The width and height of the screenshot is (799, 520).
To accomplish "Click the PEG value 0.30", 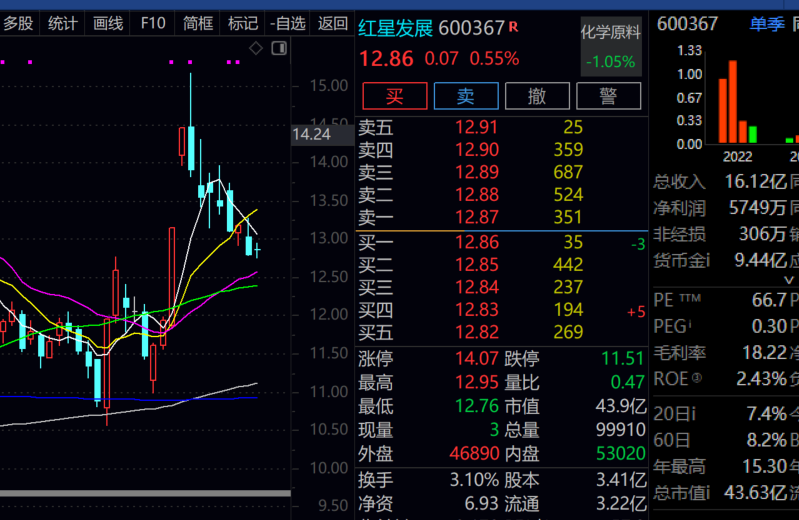I will (x=769, y=326).
